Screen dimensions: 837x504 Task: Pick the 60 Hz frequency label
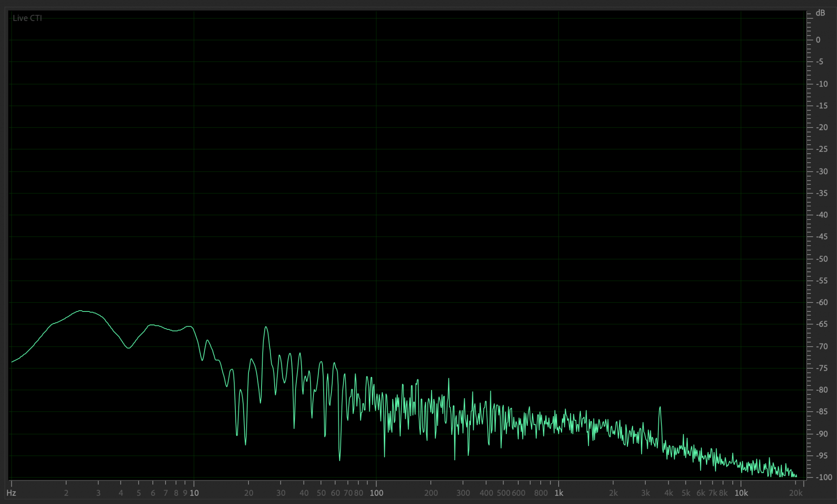point(336,493)
